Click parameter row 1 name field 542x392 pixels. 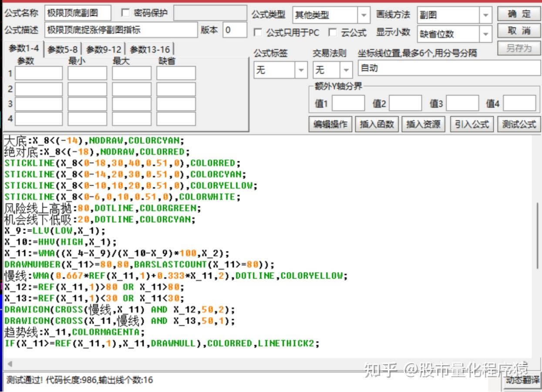pos(39,73)
